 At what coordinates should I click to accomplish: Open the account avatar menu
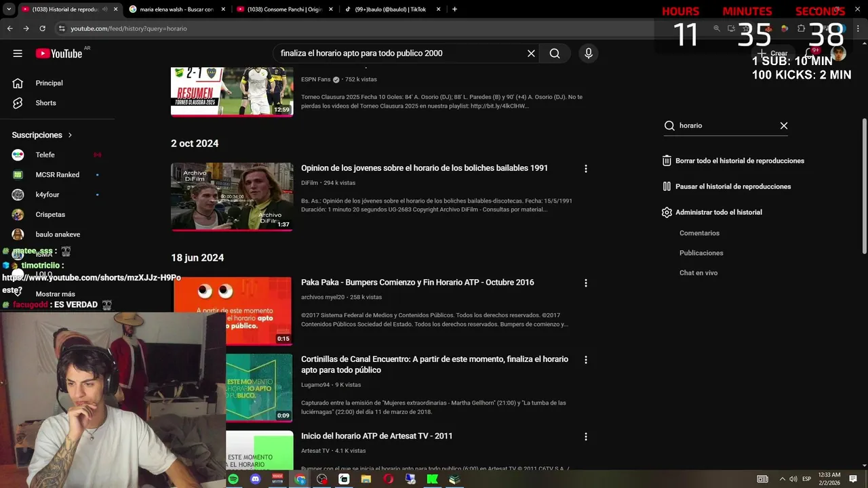click(839, 54)
